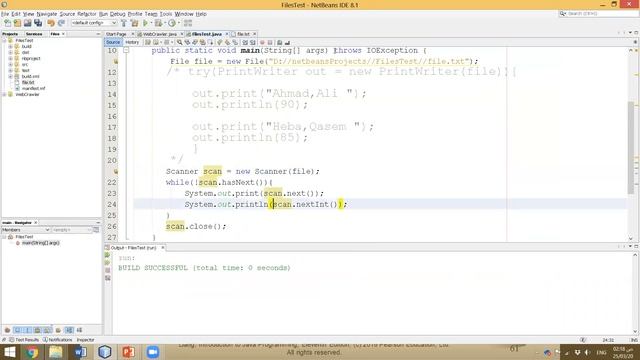This screenshot has height=360, width=640.
Task: Click the New Project toolbar icon
Action: coord(18,23)
